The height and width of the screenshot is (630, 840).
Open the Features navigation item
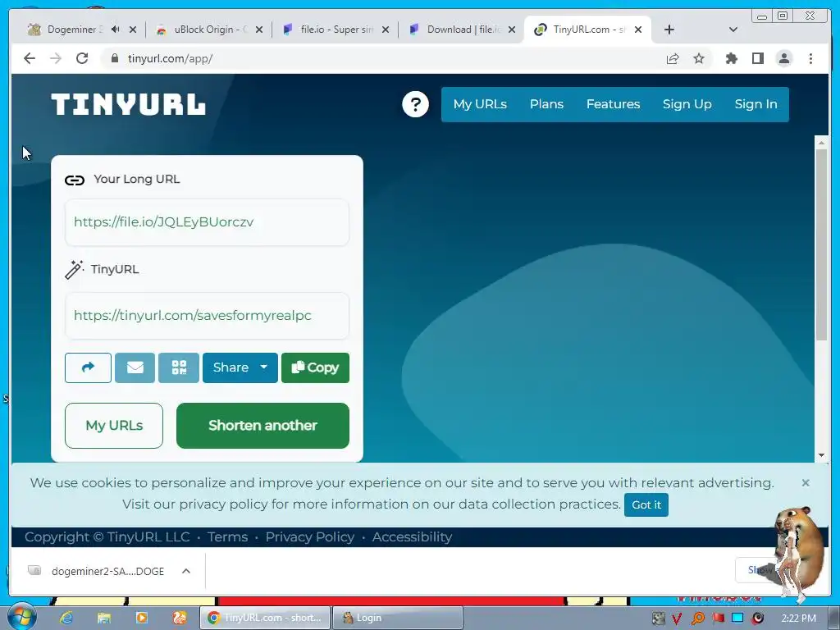(613, 104)
